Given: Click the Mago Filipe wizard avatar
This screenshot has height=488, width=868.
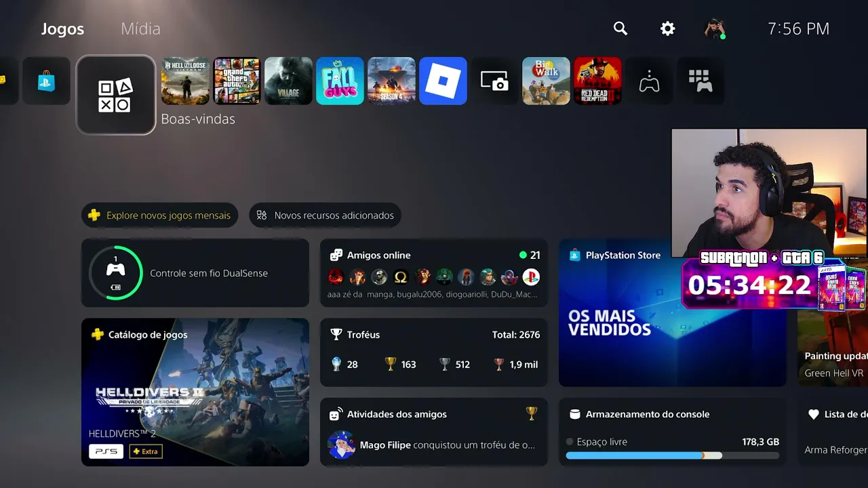Looking at the screenshot, I should (341, 445).
